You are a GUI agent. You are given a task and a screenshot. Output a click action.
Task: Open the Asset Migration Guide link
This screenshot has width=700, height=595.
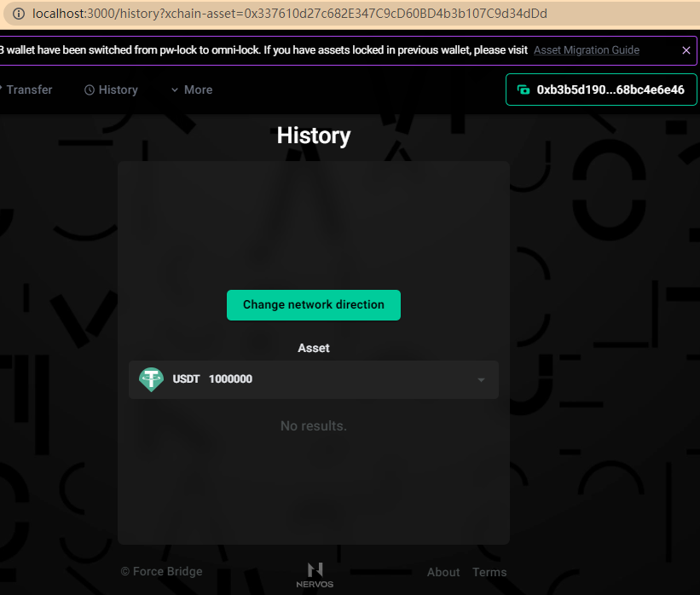pos(586,50)
